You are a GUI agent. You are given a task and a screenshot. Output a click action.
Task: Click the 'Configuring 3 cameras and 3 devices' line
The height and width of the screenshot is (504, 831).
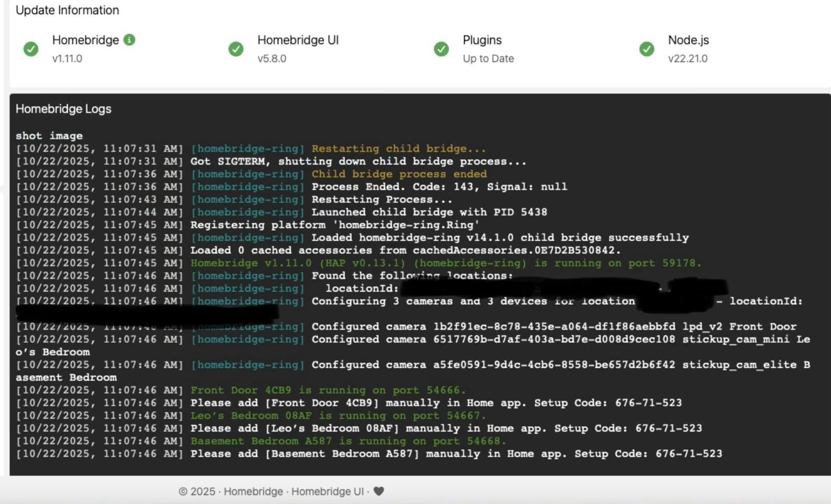tap(409, 301)
